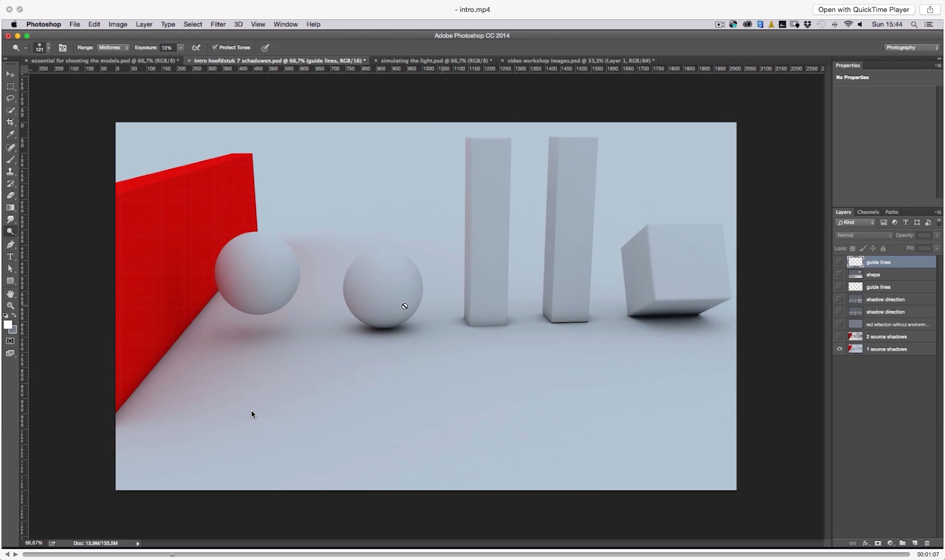Select the Path Selection tool
This screenshot has height=560, width=945.
pyautogui.click(x=10, y=268)
